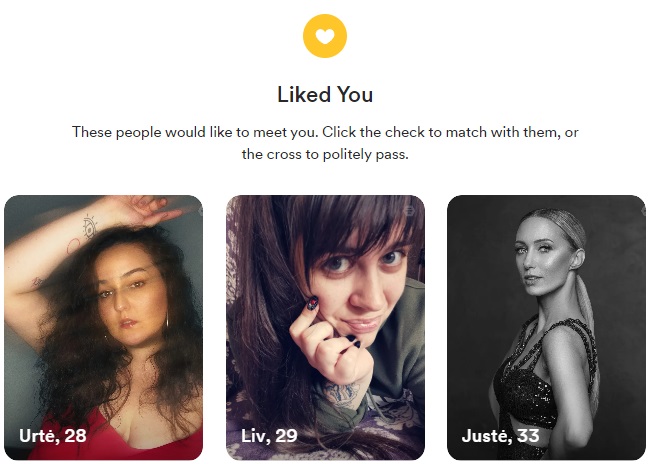The width and height of the screenshot is (649, 464).
Task: Open Justė's black-and-white profile photo card
Action: [x=546, y=327]
